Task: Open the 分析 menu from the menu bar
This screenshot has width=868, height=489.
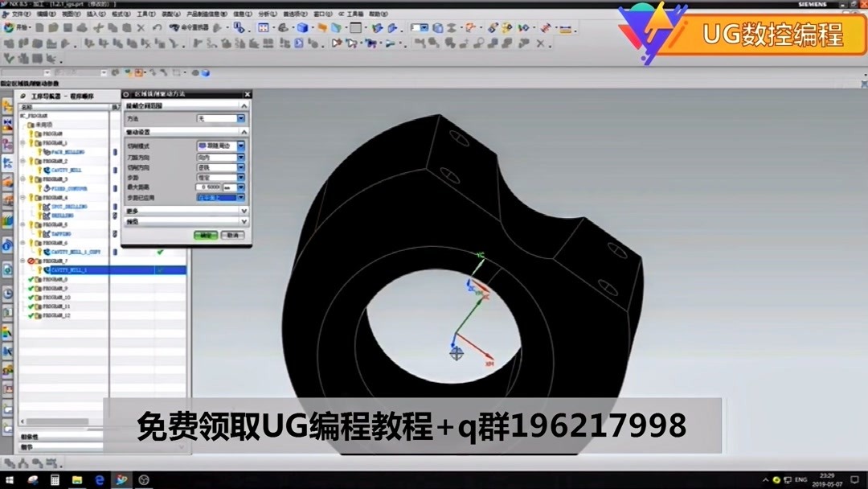Action: pyautogui.click(x=269, y=14)
